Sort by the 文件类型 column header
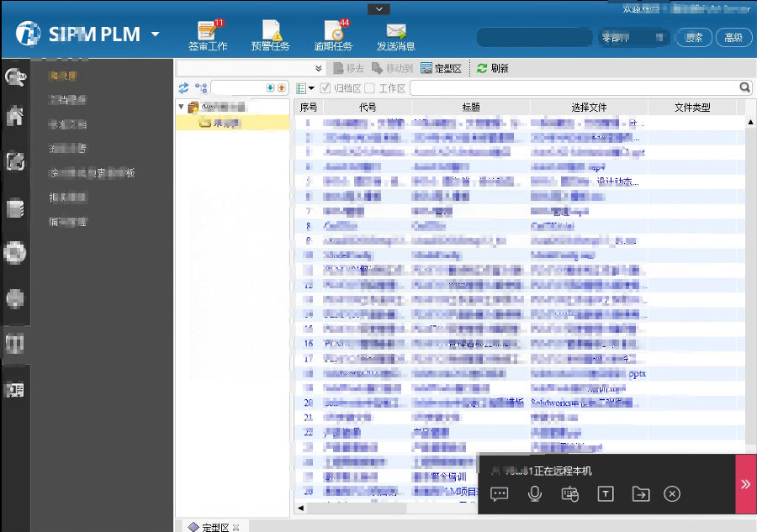757x532 pixels. point(692,108)
